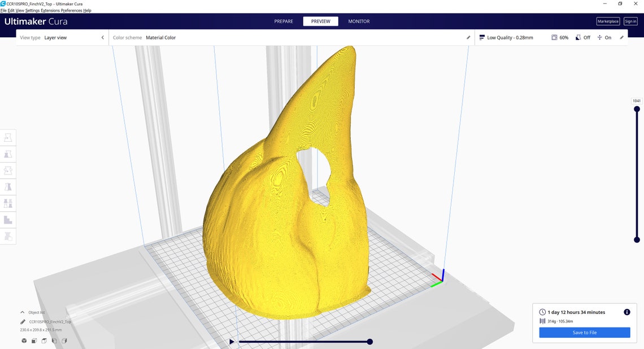Switch to the PREPARE stage

[284, 21]
